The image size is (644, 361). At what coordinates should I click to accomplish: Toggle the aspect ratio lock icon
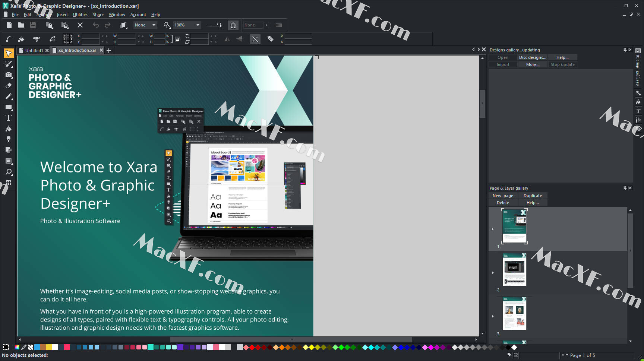tap(178, 39)
